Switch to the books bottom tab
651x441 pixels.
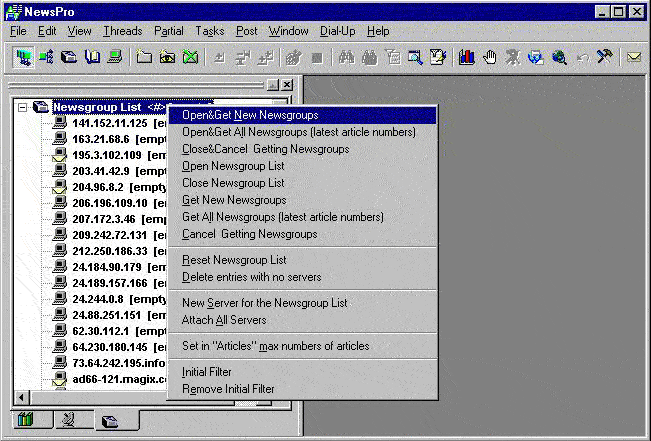tap(26, 420)
